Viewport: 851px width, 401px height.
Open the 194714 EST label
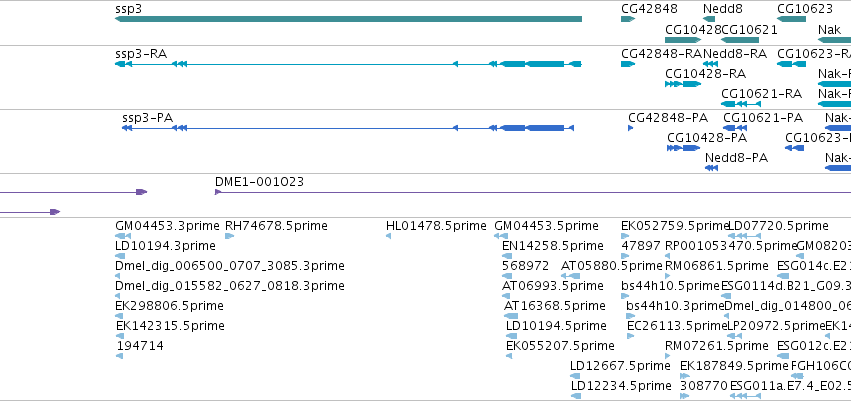pos(140,346)
